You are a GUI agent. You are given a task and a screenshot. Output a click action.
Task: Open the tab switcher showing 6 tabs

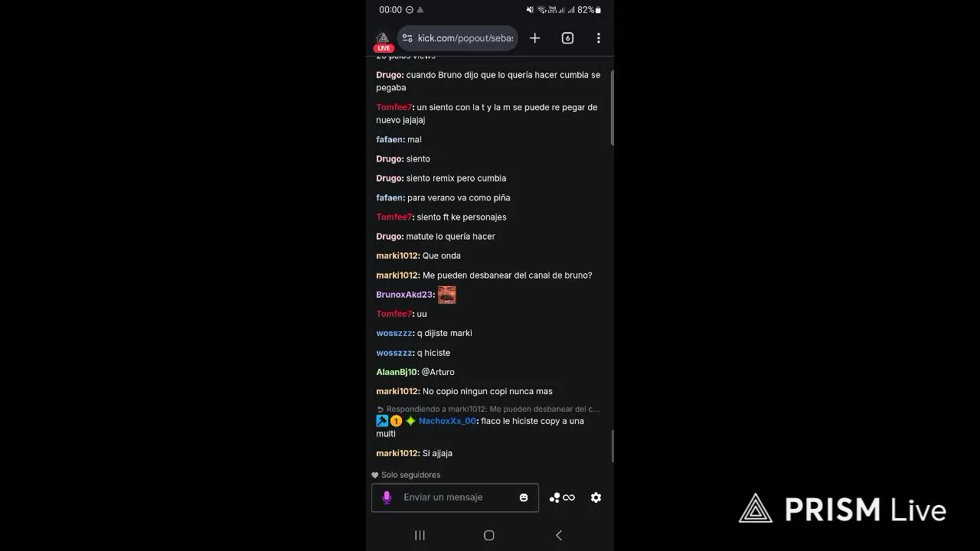[x=567, y=38]
